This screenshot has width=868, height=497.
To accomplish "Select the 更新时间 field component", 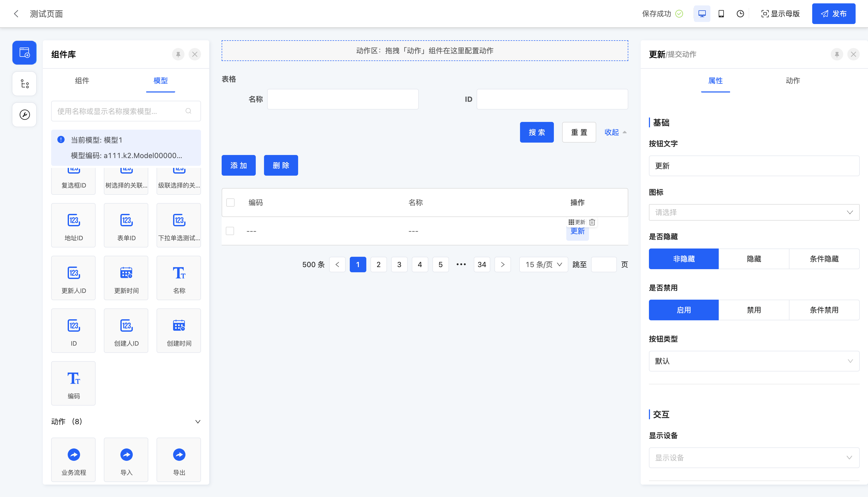I will pos(126,278).
